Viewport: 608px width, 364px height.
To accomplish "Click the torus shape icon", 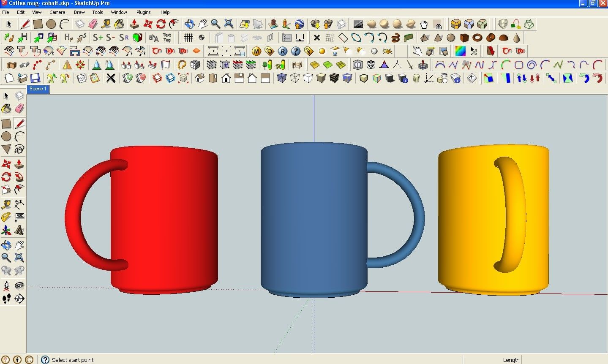I will [x=477, y=38].
